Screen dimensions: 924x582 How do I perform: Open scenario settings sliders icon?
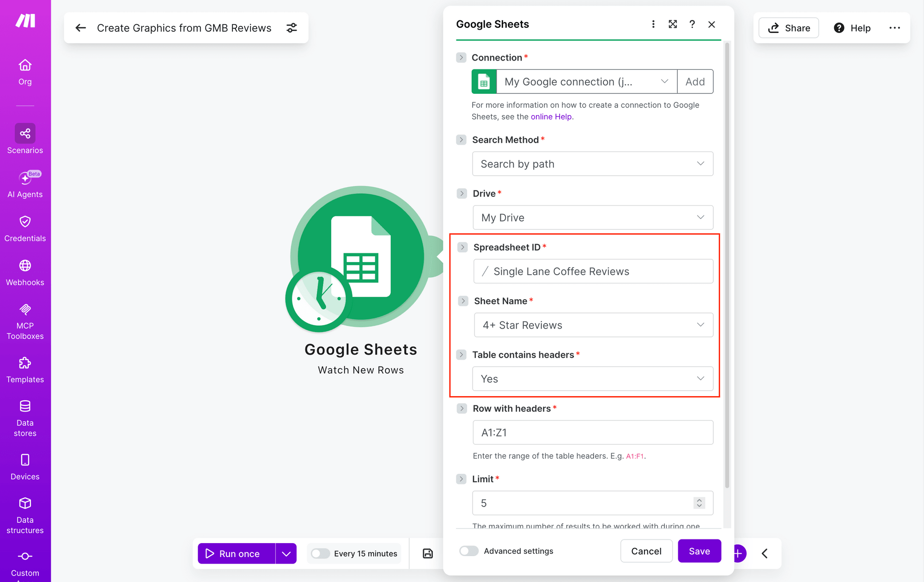tap(292, 28)
